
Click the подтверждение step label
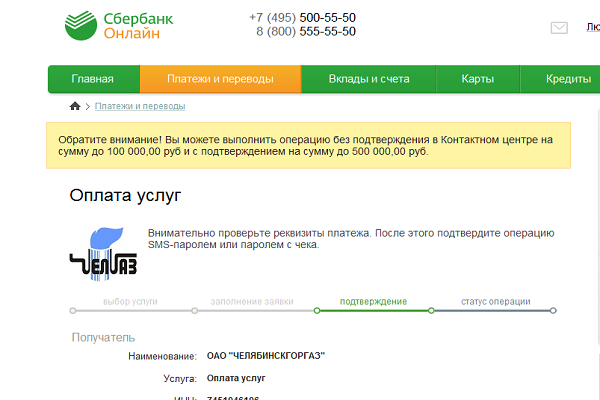click(373, 301)
